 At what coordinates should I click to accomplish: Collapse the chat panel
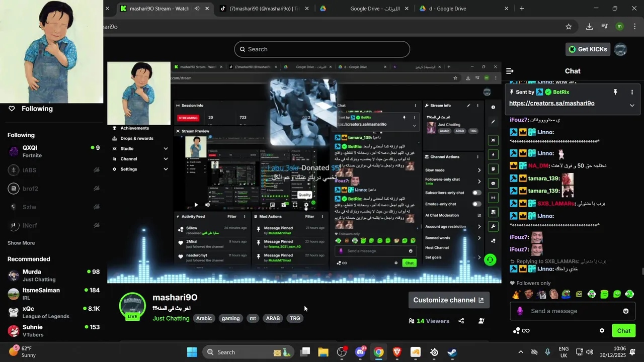tap(510, 71)
